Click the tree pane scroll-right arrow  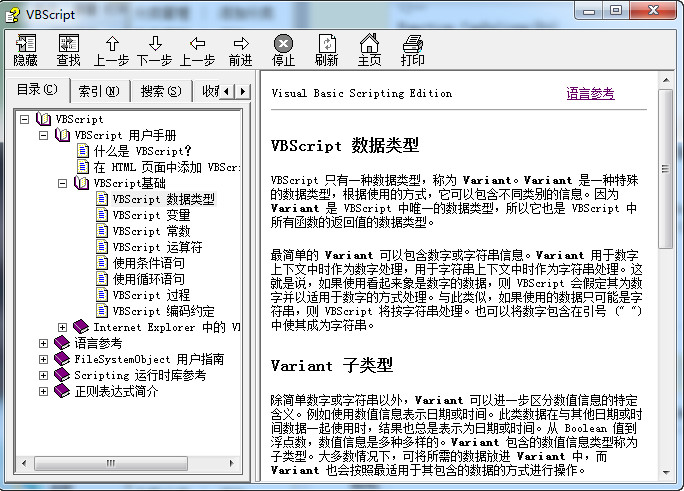(232, 463)
